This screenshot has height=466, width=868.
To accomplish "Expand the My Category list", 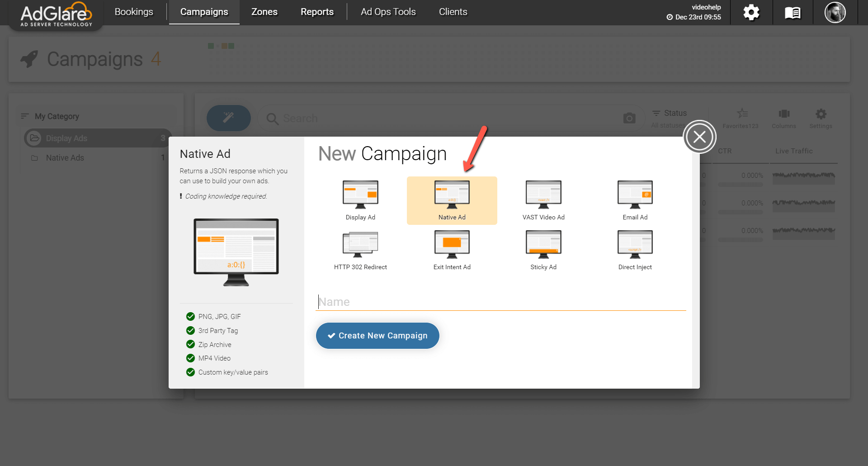I will click(x=57, y=116).
